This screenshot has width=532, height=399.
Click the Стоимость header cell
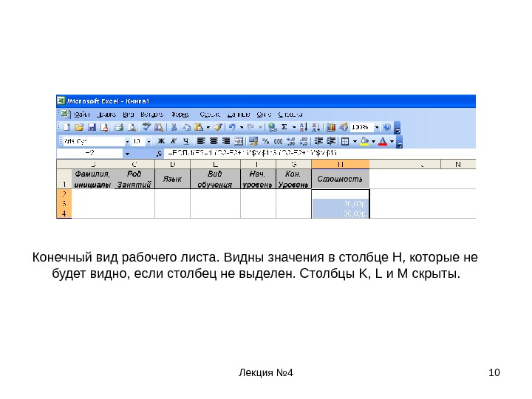tap(341, 179)
